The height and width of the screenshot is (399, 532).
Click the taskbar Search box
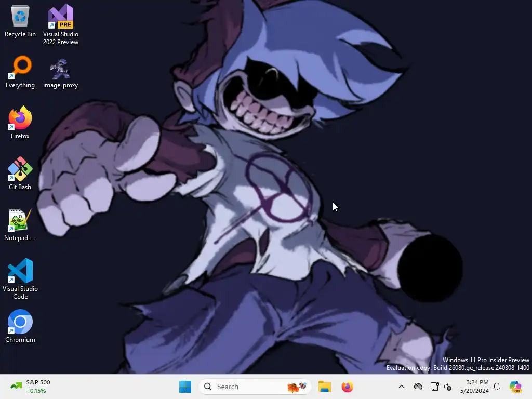tap(255, 387)
